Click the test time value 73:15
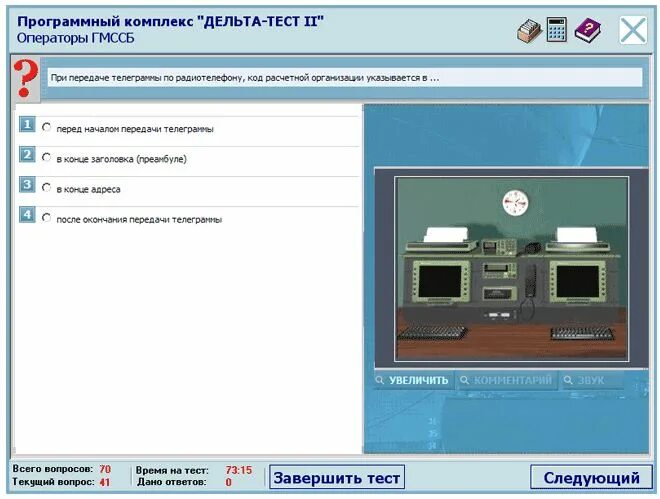Image resolution: width=660 pixels, height=499 pixels. tap(239, 470)
